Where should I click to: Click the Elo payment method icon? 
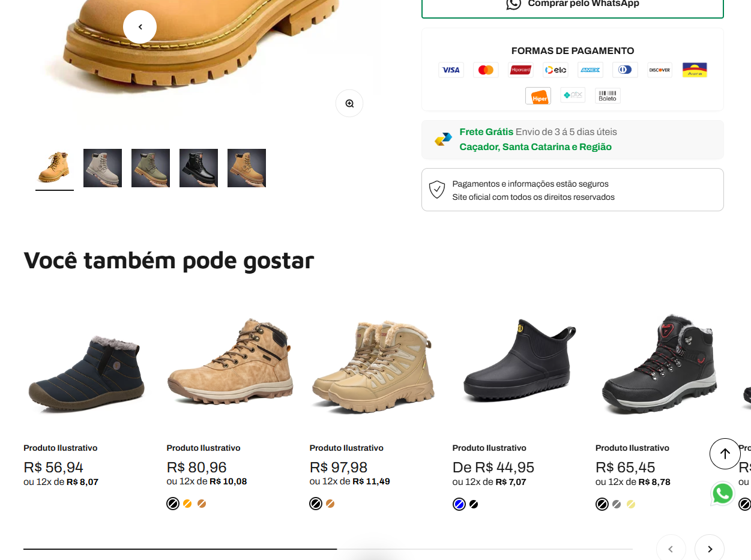click(555, 70)
